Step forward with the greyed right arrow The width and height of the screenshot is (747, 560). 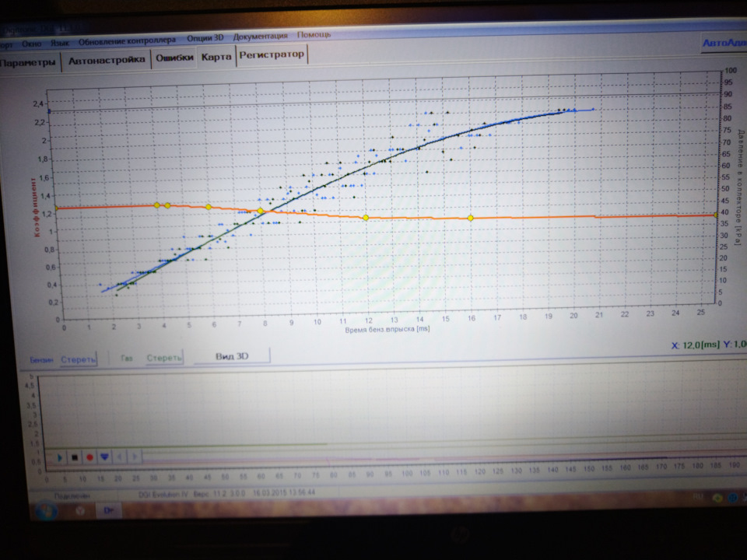point(135,457)
